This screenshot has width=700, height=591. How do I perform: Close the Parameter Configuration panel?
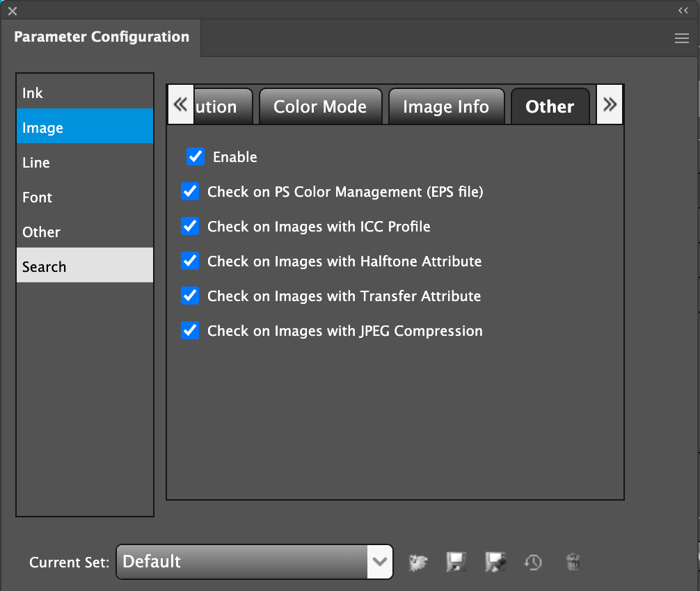13,11
